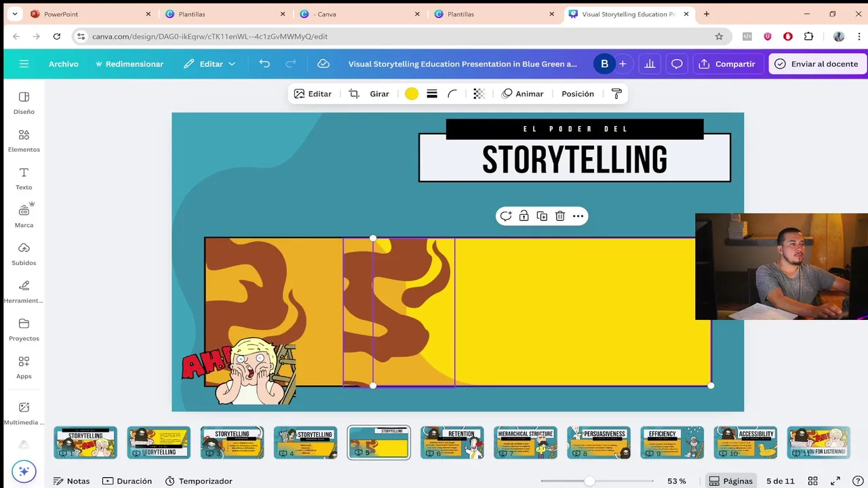Open the Multimedia panel
Viewport: 868px width, 488px height.
(x=24, y=413)
